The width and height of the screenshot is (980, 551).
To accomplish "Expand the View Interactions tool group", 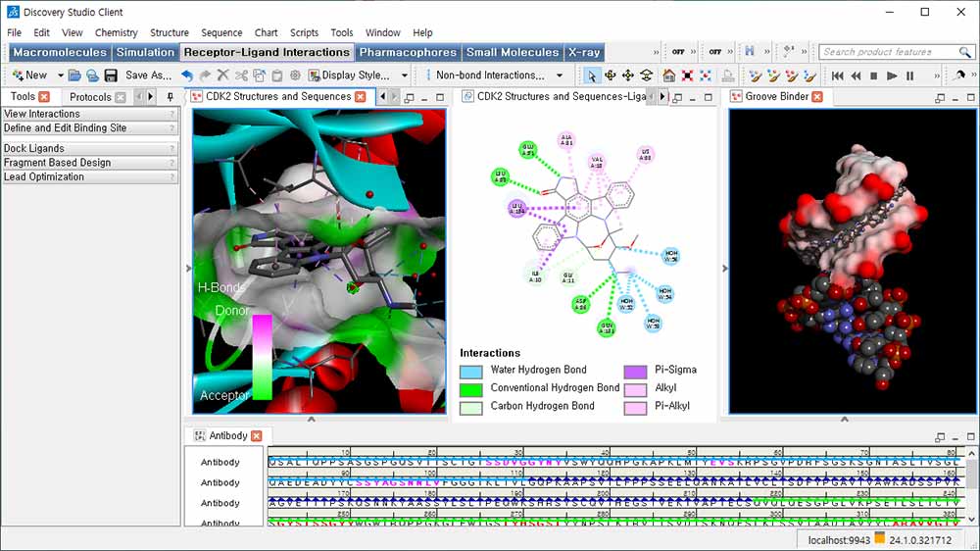I will pos(90,114).
